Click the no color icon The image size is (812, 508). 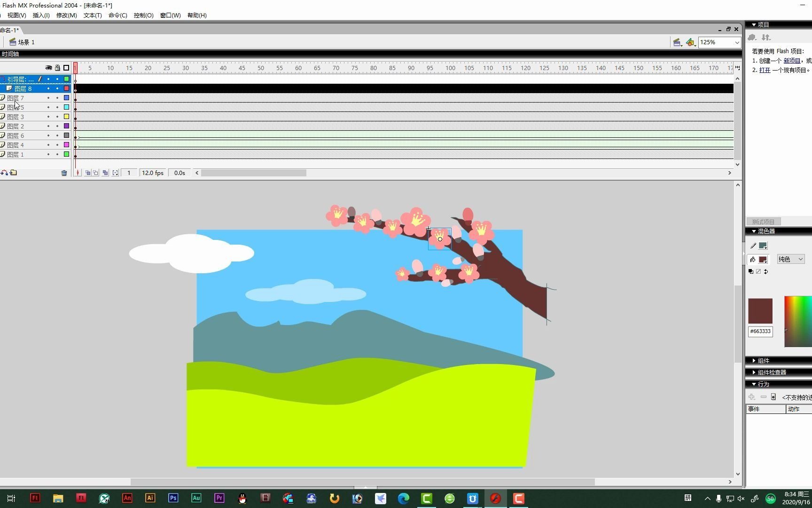(x=758, y=271)
